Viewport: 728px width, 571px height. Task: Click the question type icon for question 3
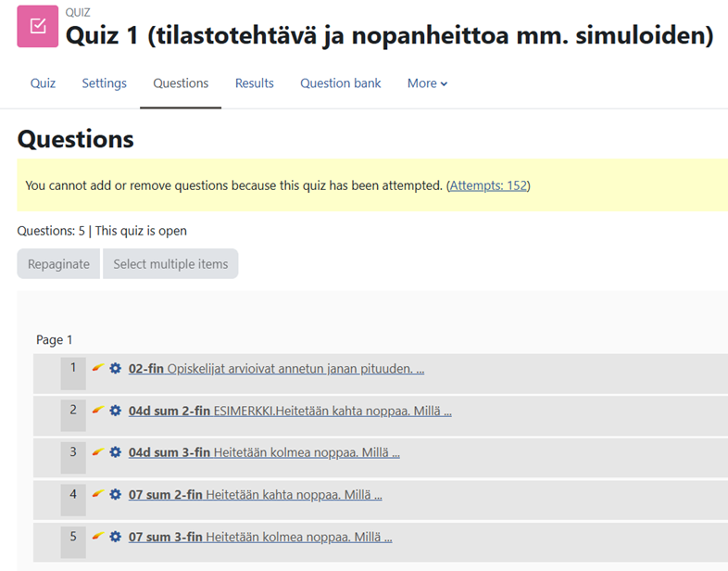(97, 452)
